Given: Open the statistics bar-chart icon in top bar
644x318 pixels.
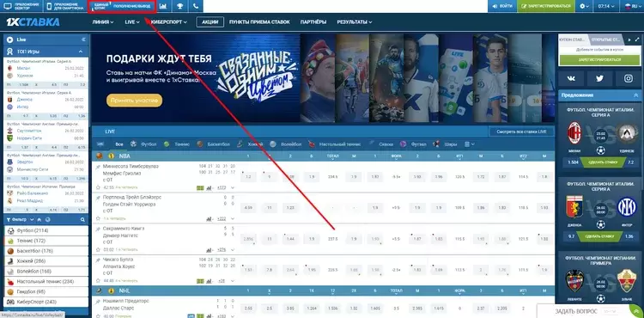Looking at the screenshot, I should (x=163, y=6).
